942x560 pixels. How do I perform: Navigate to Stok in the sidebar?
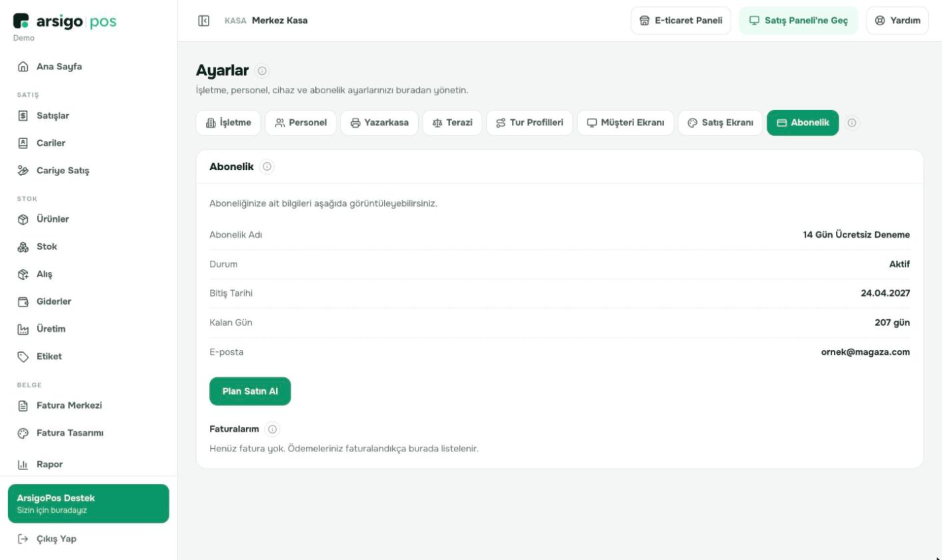89,247
